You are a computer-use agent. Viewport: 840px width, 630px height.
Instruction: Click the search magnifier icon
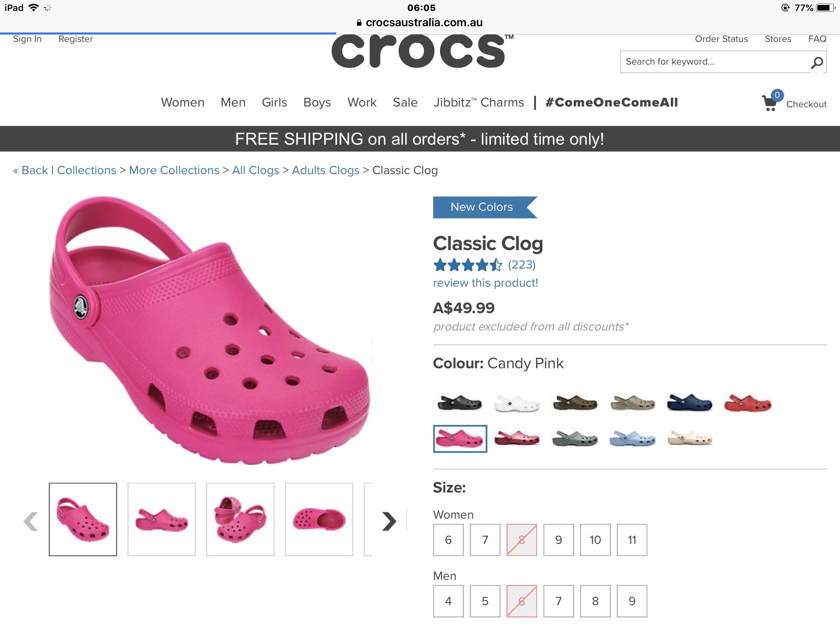click(817, 62)
